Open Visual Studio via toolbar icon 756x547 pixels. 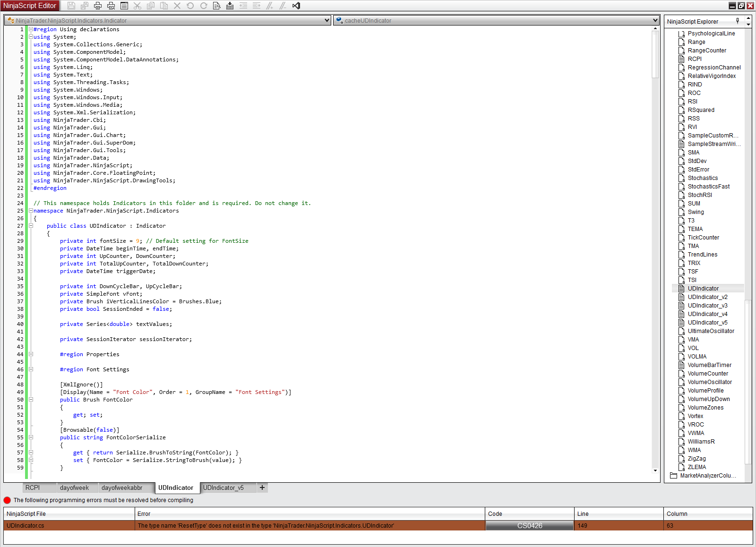point(296,6)
